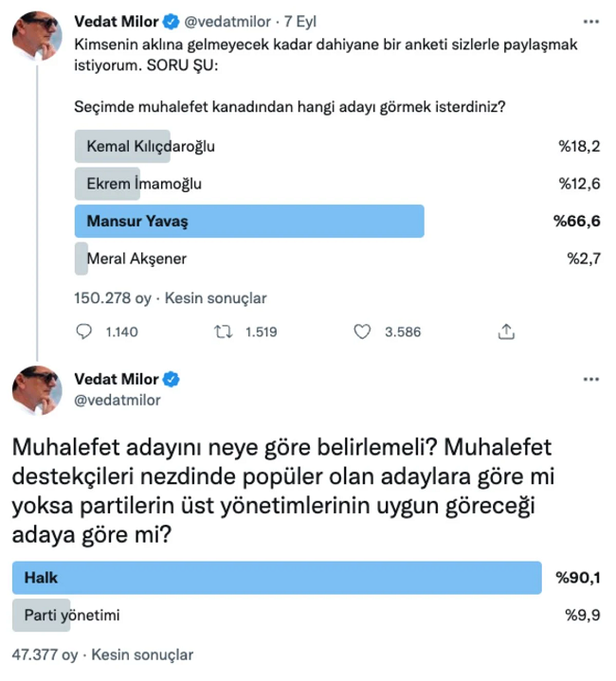Click the verified badge in first tweet
Screen dimensions: 616x681
pos(172,21)
